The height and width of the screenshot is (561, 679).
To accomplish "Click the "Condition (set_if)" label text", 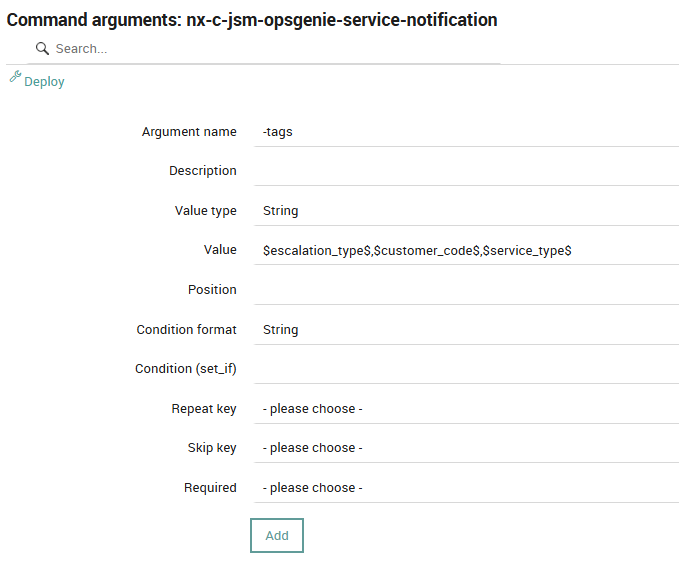I will (x=185, y=369).
